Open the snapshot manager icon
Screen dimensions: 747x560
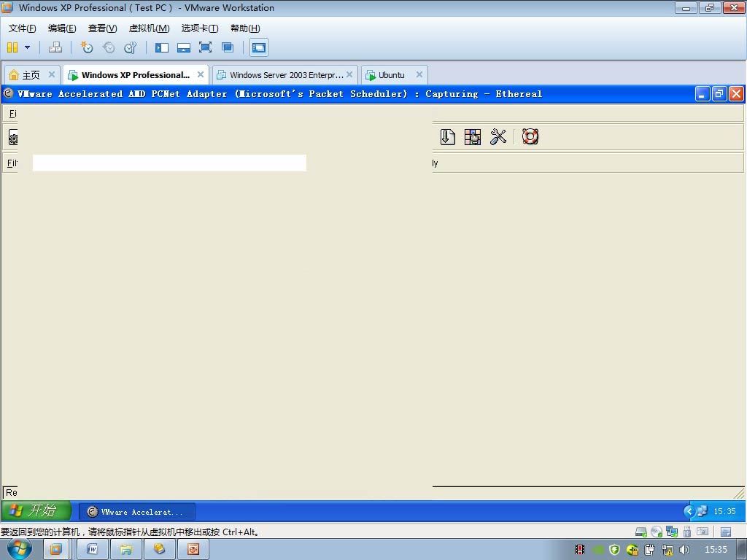point(130,47)
